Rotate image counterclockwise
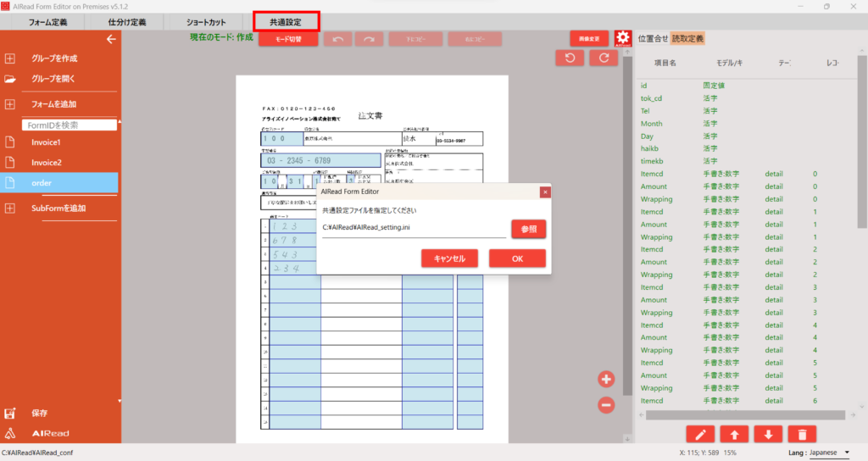Viewport: 868px width, 461px height. 570,58
